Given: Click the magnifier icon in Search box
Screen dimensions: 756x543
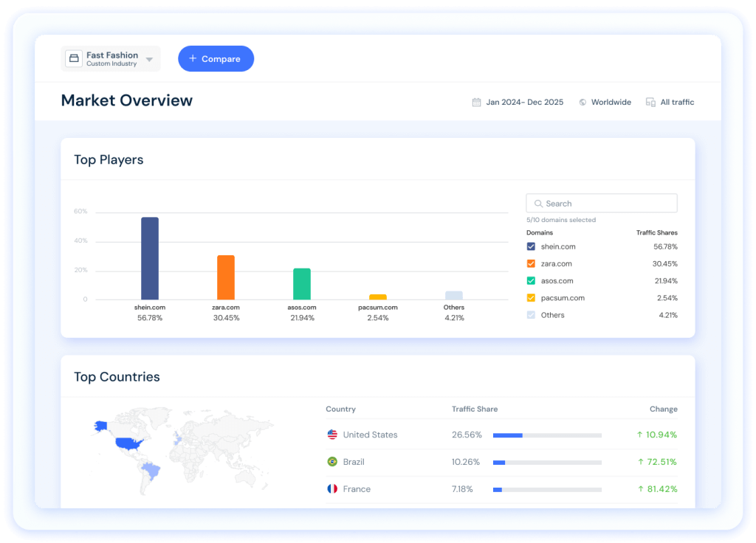Looking at the screenshot, I should pos(538,204).
